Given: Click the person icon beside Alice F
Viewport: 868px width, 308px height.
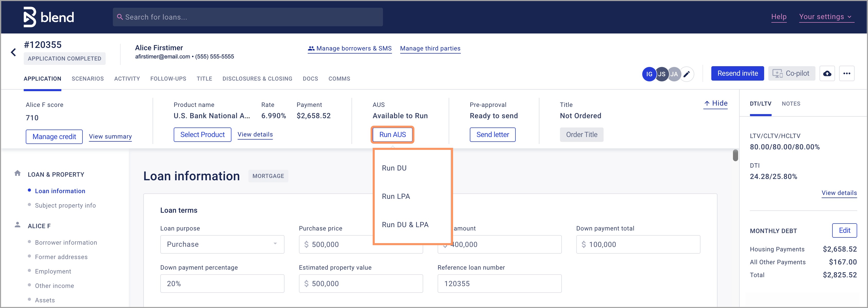Looking at the screenshot, I should [18, 225].
